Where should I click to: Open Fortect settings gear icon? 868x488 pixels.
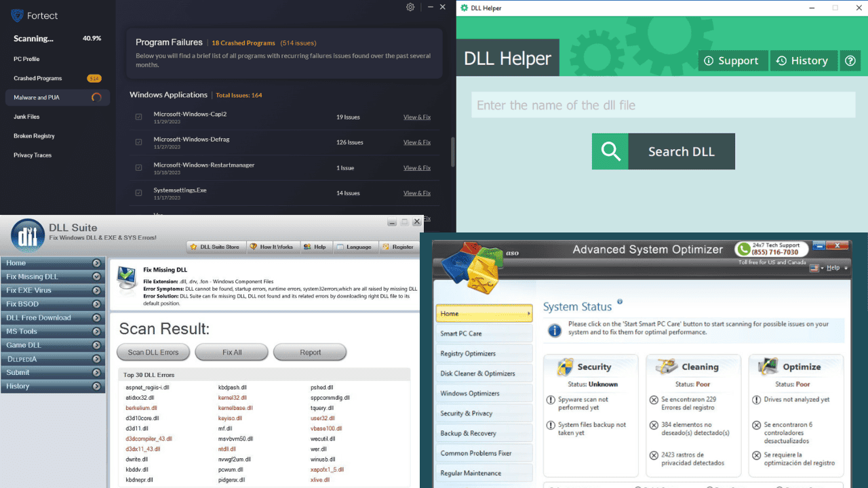[410, 7]
